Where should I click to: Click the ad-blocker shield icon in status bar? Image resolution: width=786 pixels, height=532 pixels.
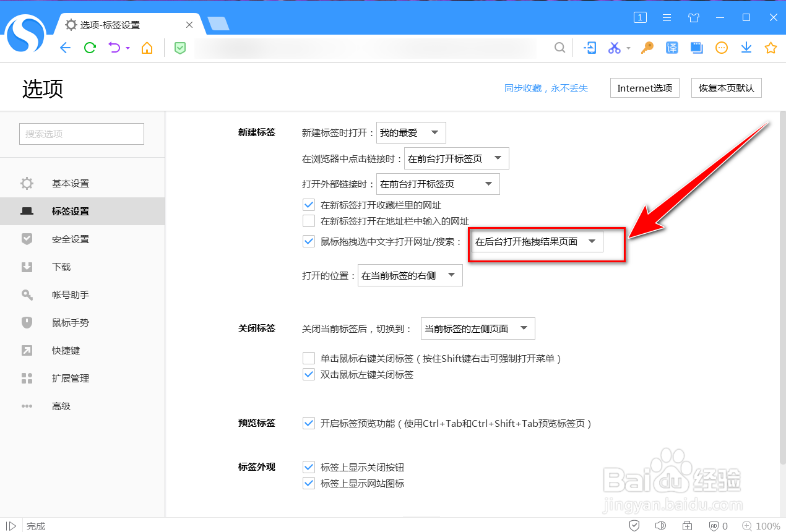pyautogui.click(x=715, y=525)
